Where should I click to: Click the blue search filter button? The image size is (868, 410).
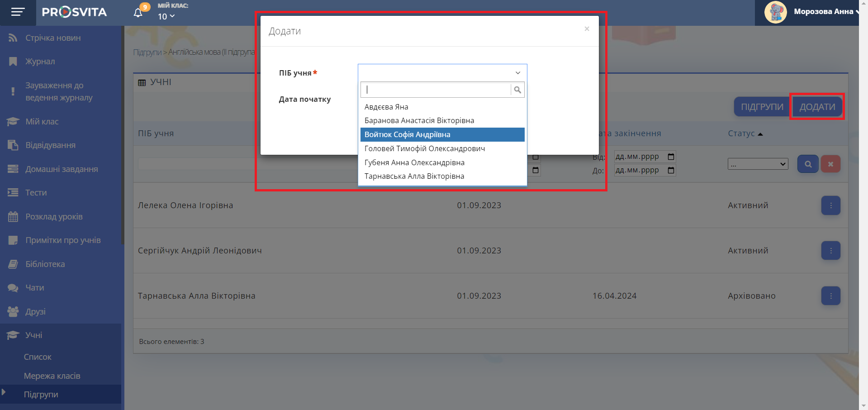pyautogui.click(x=807, y=164)
